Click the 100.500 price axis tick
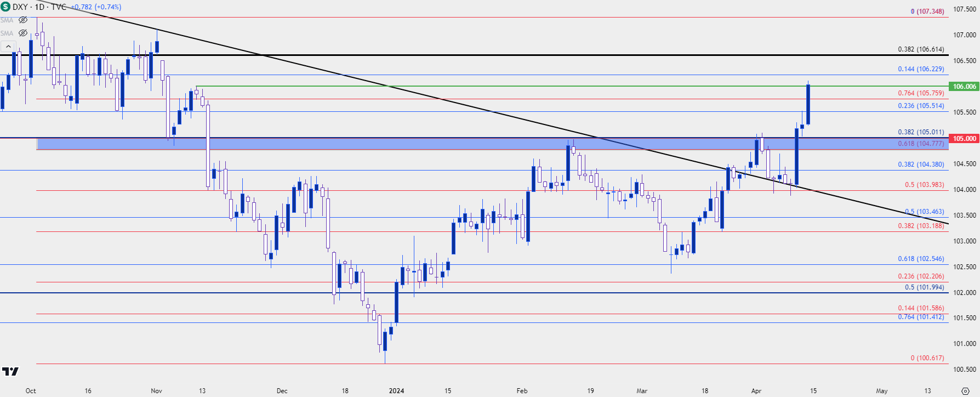This screenshot has width=980, height=397. click(965, 370)
